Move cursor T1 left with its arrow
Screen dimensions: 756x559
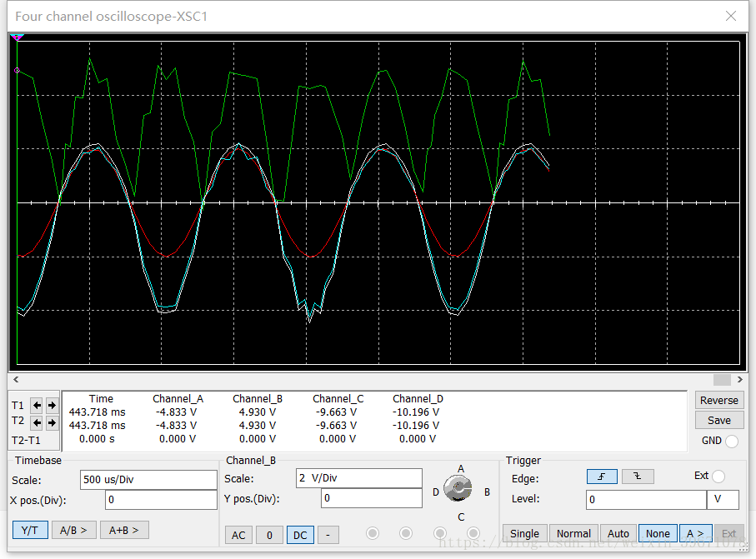(37, 405)
